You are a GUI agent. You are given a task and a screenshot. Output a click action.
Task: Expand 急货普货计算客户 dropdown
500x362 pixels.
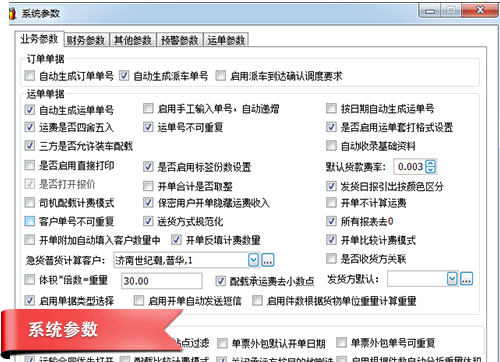click(253, 260)
